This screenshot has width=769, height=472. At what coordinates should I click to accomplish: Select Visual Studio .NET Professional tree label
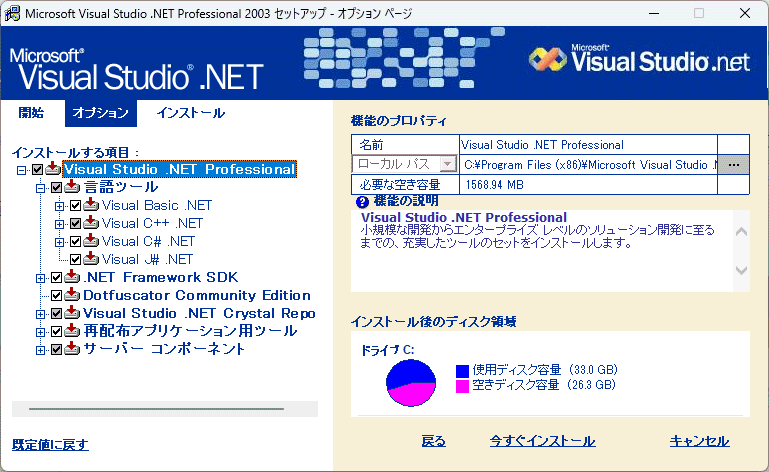pos(180,169)
